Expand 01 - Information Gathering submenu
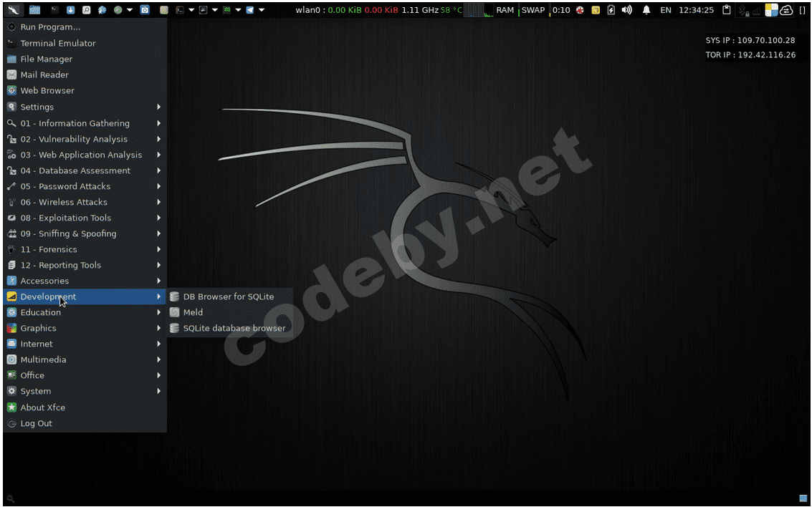This screenshot has height=507, width=812. (85, 123)
